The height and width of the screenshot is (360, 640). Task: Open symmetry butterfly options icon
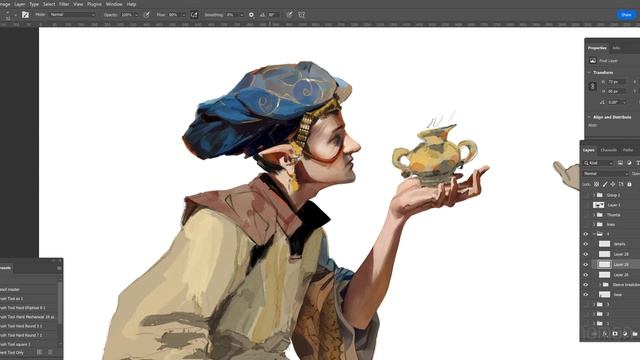point(302,15)
